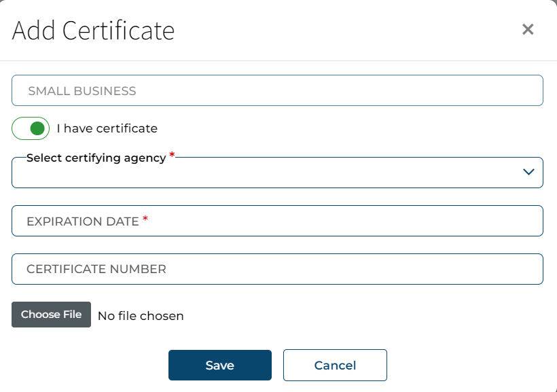Click the "Add Certificate" dialog title
Image resolution: width=557 pixels, height=392 pixels.
coord(93,31)
